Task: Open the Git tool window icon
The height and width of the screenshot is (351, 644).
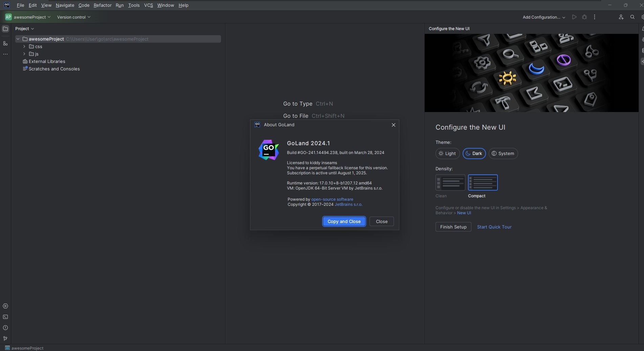Action: [x=5, y=338]
